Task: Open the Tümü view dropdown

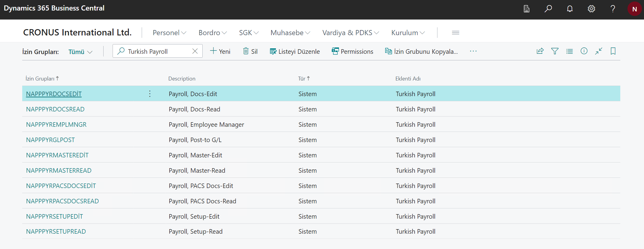Action: click(80, 52)
